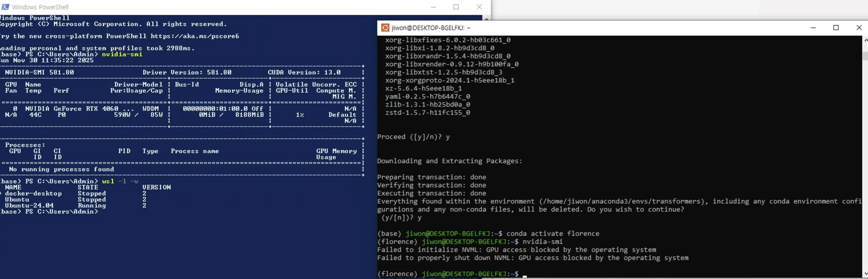Click 'Executing transaction: done' line
The height and width of the screenshot is (279, 868).
pos(432,194)
